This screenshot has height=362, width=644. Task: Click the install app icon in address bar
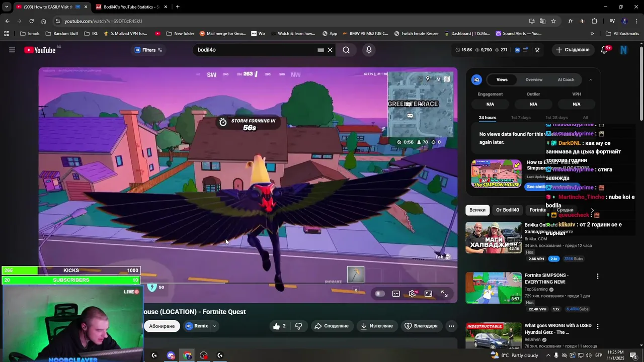(532, 21)
